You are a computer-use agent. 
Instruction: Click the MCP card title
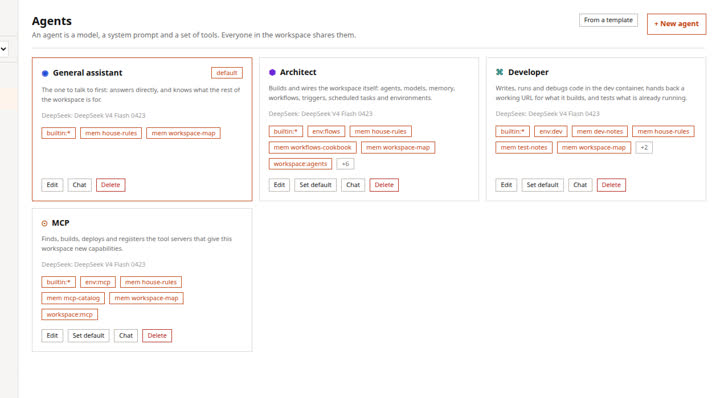click(x=60, y=223)
